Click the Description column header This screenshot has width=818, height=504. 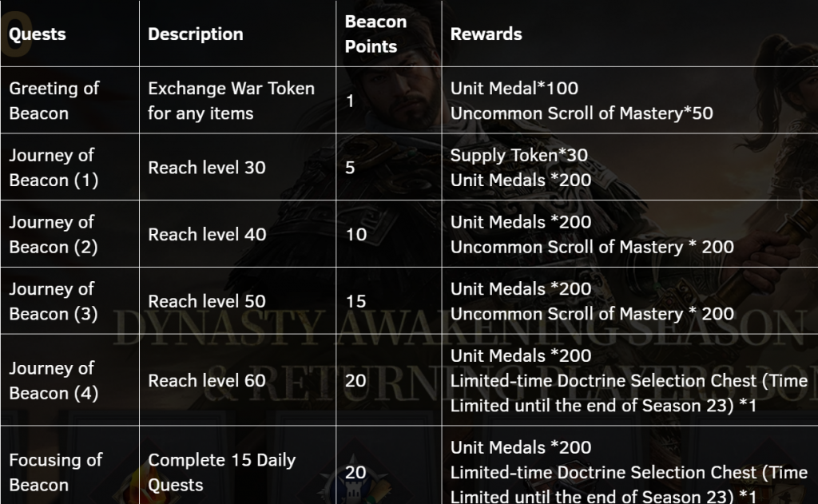[x=196, y=34]
